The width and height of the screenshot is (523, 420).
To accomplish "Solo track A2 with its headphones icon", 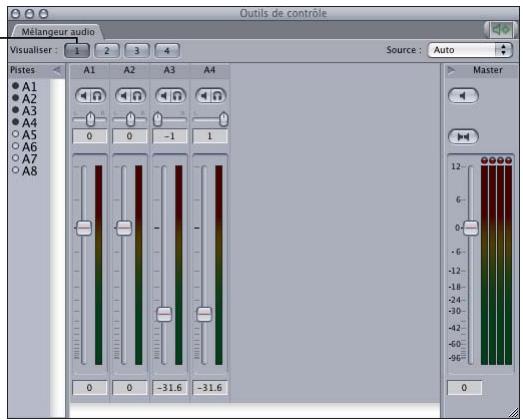I will pos(137,96).
